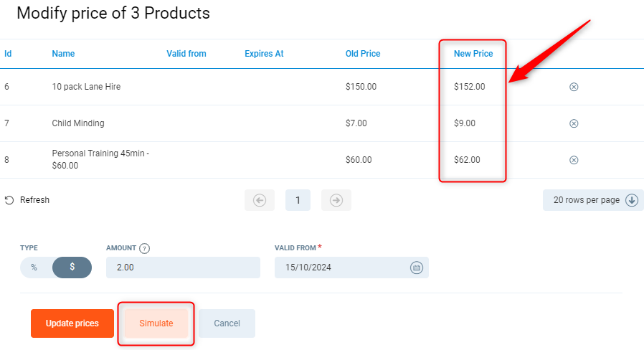Remove the Personal Training 45min row
This screenshot has height=350, width=644.
574,160
